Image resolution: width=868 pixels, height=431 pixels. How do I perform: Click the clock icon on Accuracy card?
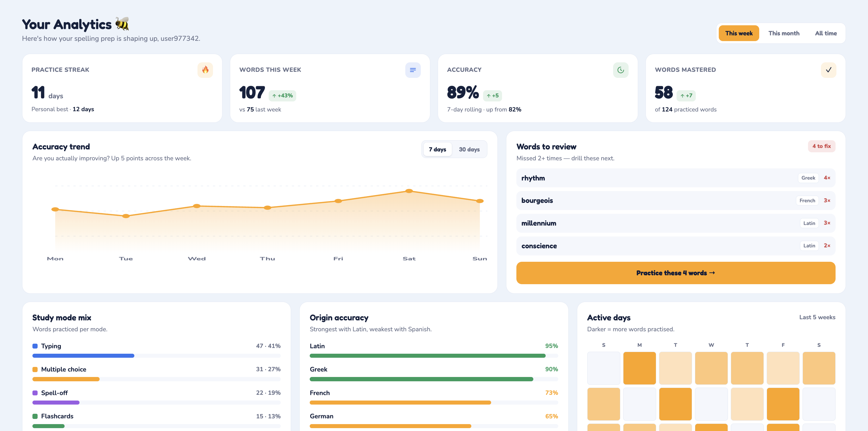click(621, 70)
